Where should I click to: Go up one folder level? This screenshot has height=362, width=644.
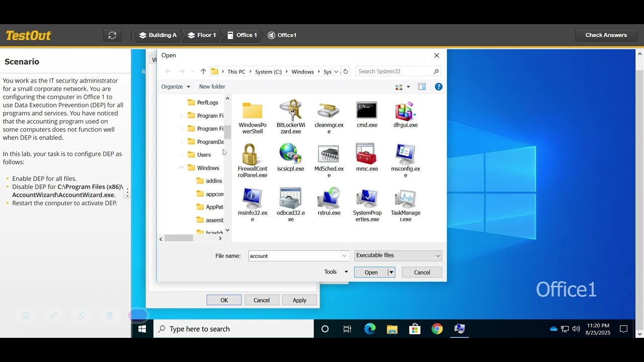tap(203, 71)
